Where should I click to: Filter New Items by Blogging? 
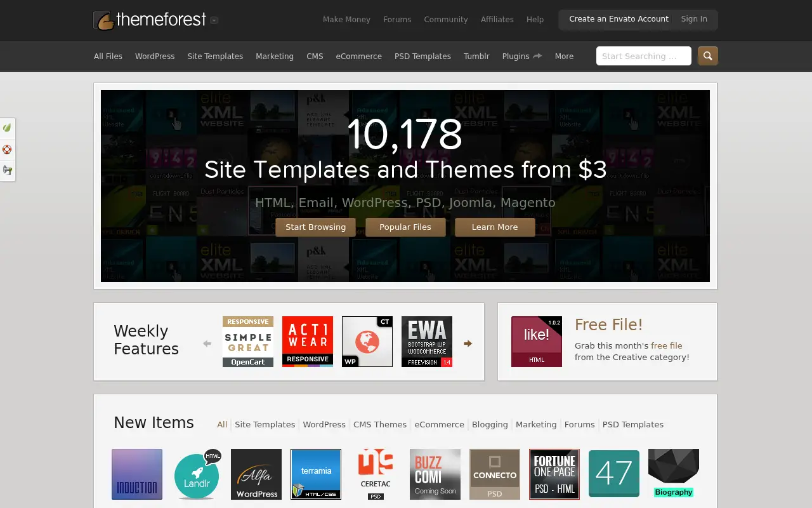pyautogui.click(x=490, y=424)
